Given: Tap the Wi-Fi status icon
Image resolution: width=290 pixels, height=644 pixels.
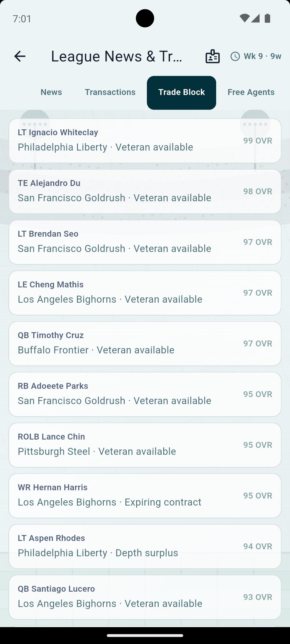Looking at the screenshot, I should [244, 18].
